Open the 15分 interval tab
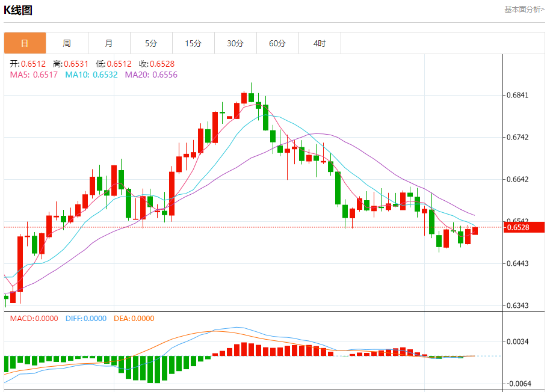The width and height of the screenshot is (547, 392). pyautogui.click(x=193, y=43)
